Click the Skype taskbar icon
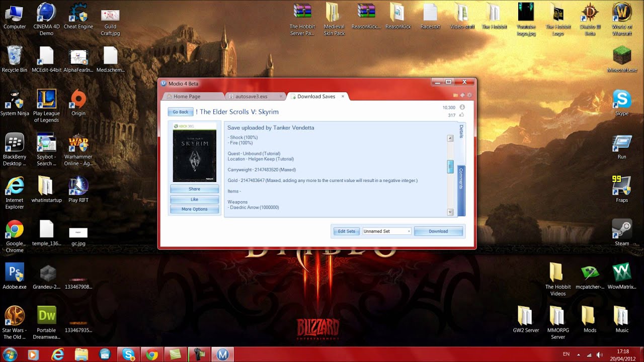The image size is (644, 362). pos(128,354)
